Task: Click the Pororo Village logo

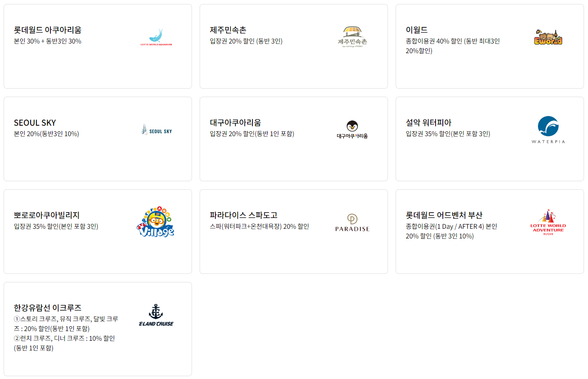Action: [x=156, y=222]
